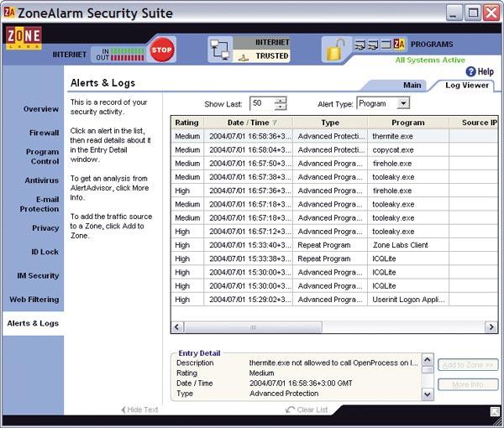The width and height of the screenshot is (504, 428).
Task: Click the corner resize icon at bottom right
Action: pyautogui.click(x=495, y=411)
